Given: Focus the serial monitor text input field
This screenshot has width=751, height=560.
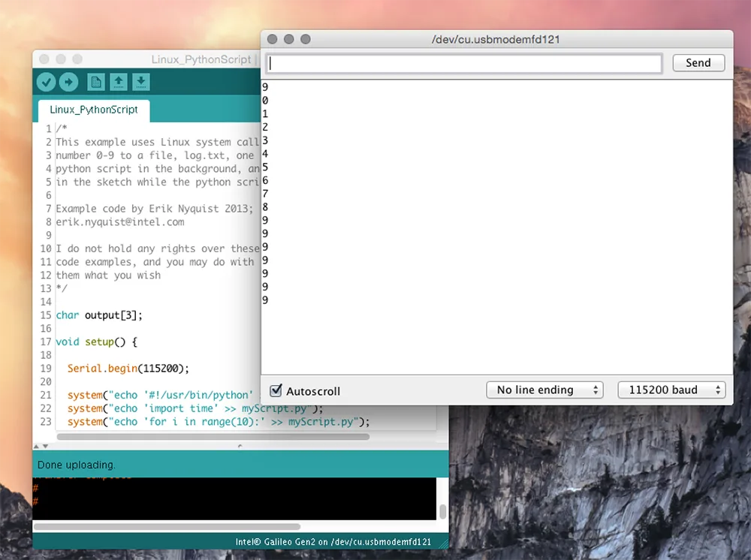Looking at the screenshot, I should 464,64.
